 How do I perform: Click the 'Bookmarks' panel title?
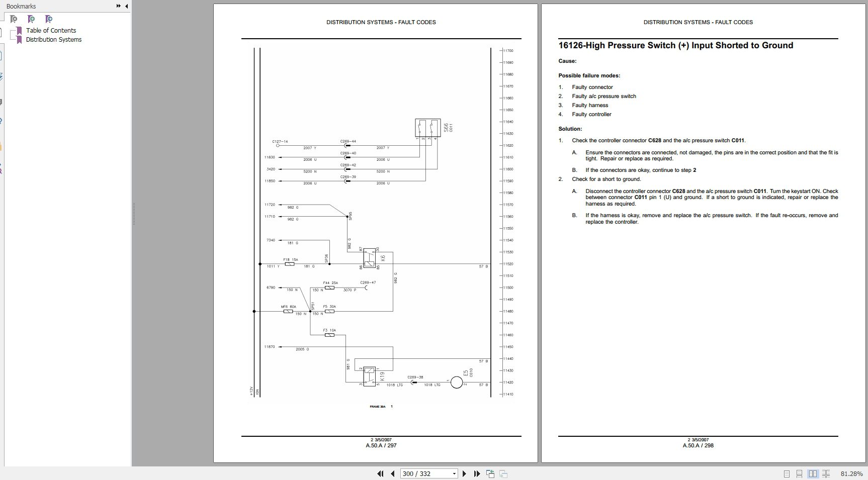tap(21, 6)
